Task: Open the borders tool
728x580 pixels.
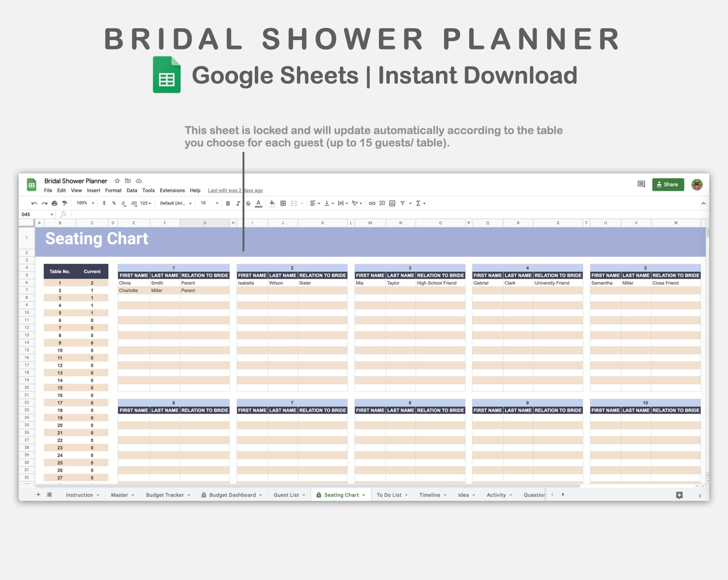Action: [283, 203]
